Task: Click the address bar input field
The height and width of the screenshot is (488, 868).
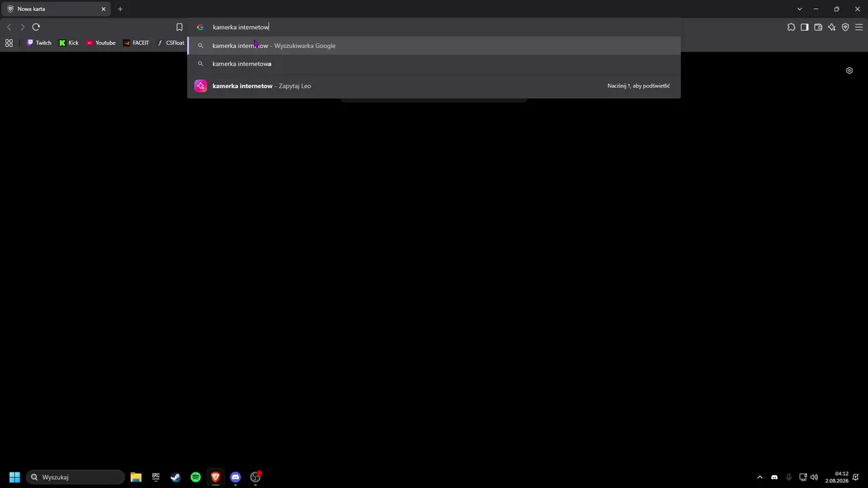Action: click(x=434, y=27)
